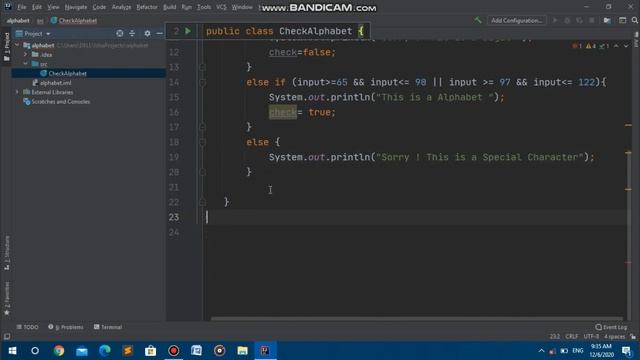Open File Explorer from the taskbar
Viewport: 640px width, 360px height.
(242, 351)
